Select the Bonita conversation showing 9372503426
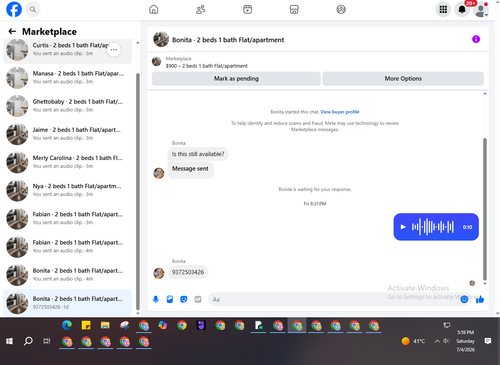This screenshot has height=365, width=500. [67, 303]
